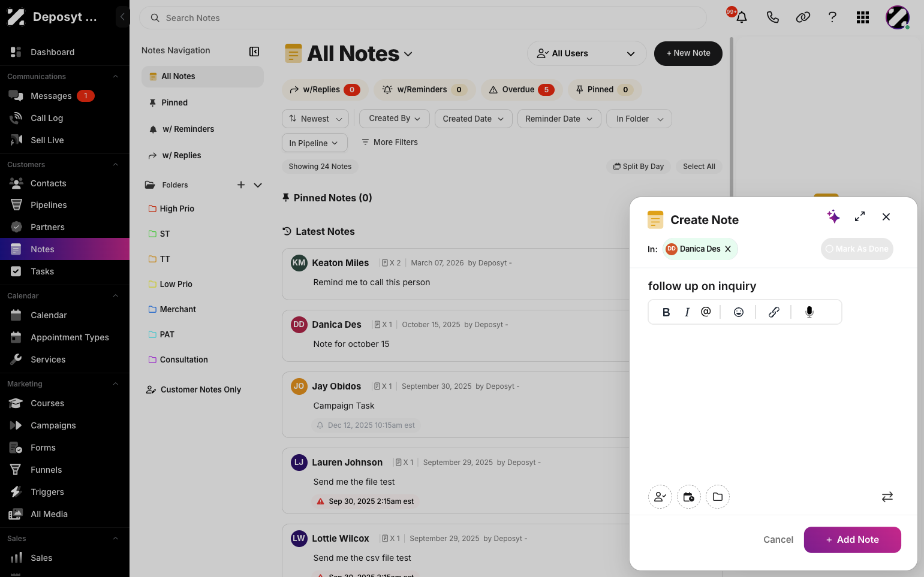Toggle the w/Reminders filter chip

425,90
